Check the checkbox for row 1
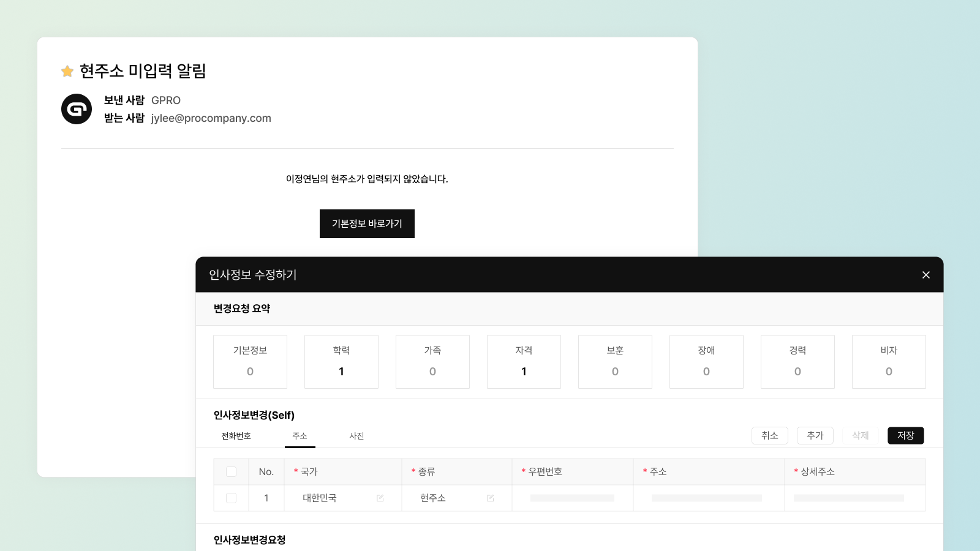980x551 pixels. coord(231,498)
